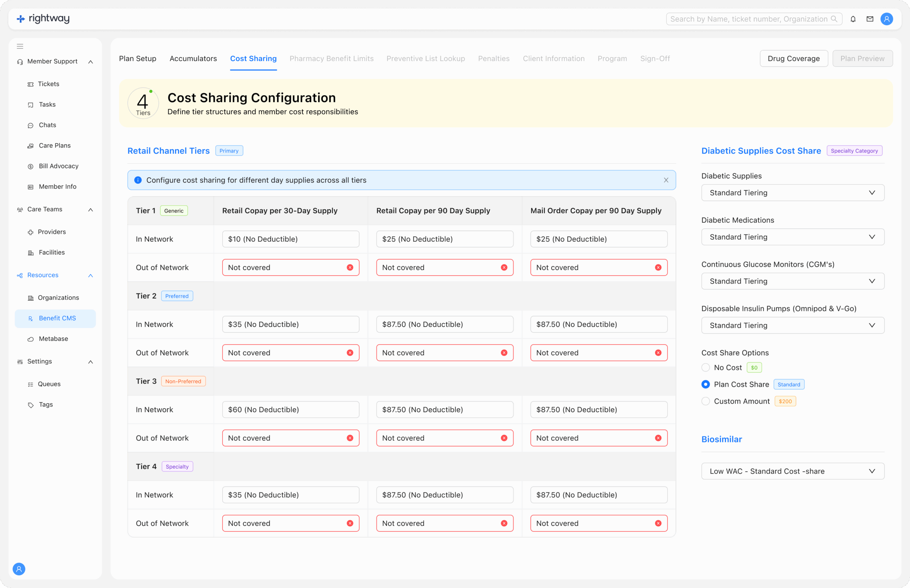Screen dimensions: 910x588
Task: Click the Drug Coverage button
Action: click(793, 58)
